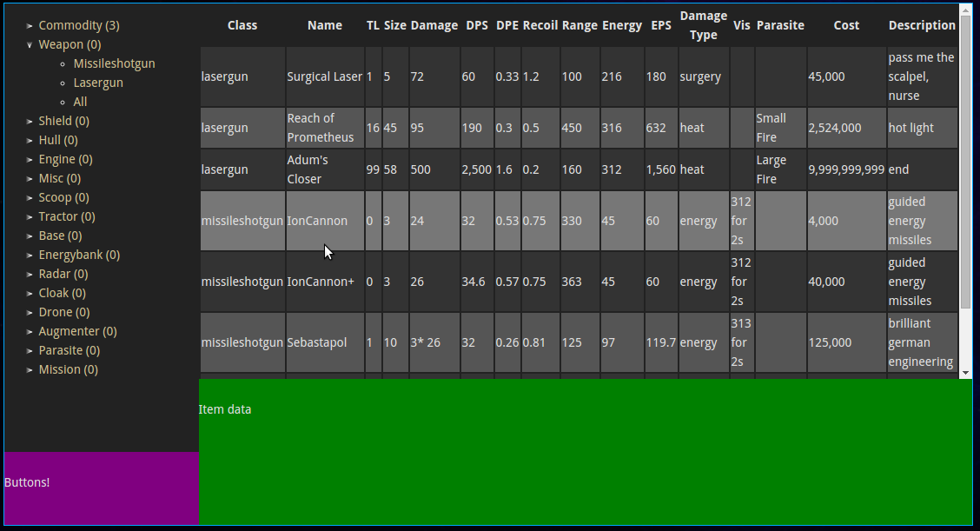Select Missileshotgun under Weapon
The image size is (980, 531).
point(114,63)
